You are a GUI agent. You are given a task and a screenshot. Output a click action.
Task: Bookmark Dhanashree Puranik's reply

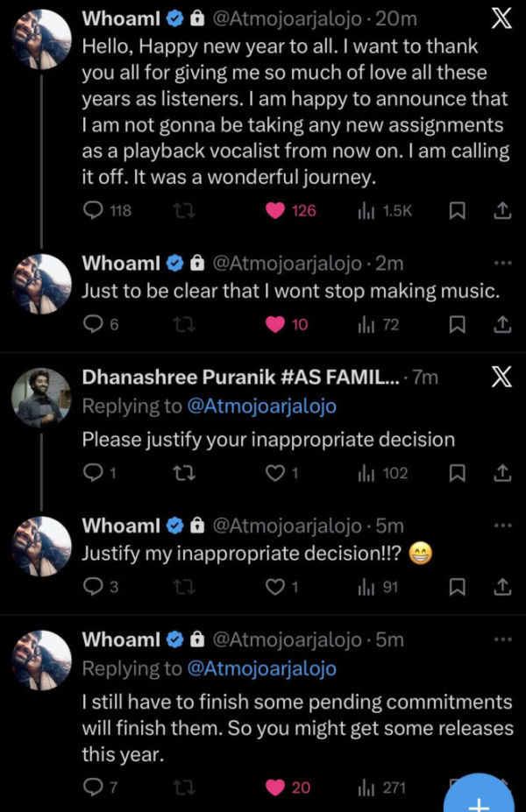coord(457,473)
